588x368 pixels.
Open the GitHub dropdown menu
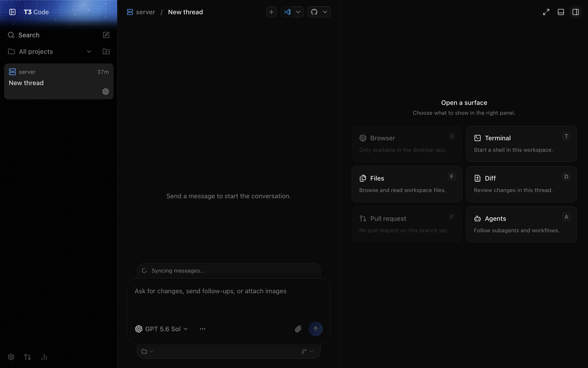pyautogui.click(x=319, y=12)
